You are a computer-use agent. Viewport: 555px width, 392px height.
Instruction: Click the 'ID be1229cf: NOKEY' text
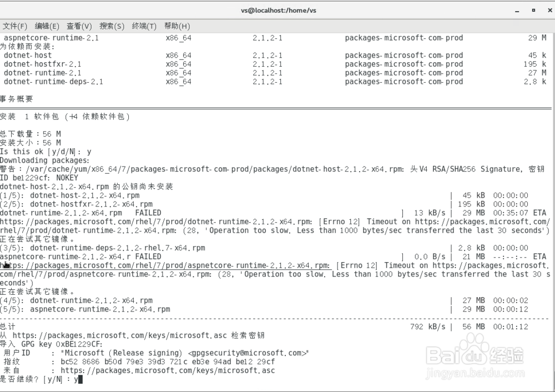(x=39, y=178)
